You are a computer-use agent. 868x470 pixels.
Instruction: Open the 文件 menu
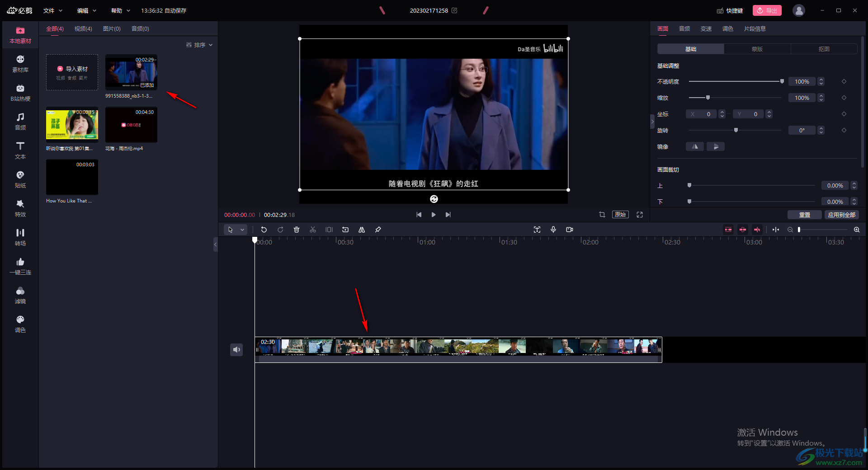[53, 10]
